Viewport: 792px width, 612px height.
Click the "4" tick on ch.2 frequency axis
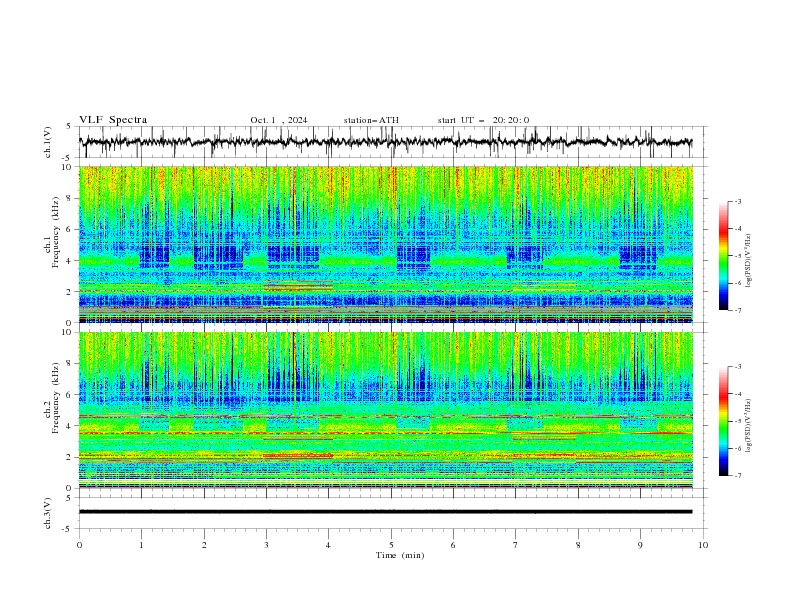tap(69, 426)
